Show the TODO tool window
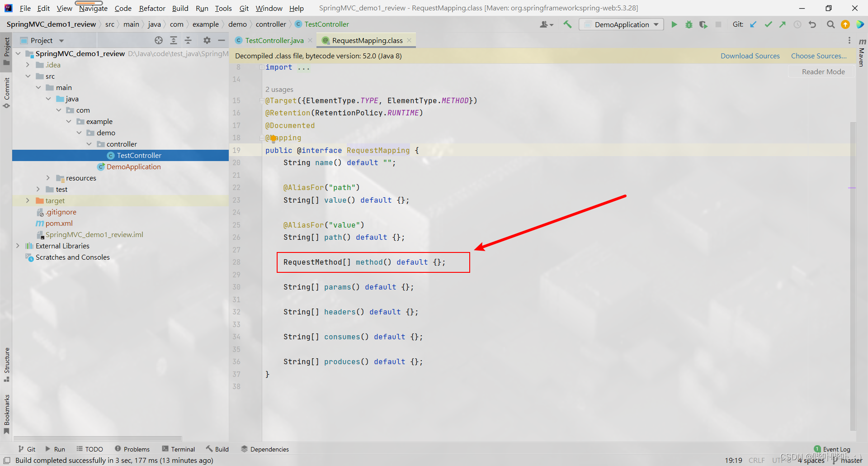Viewport: 868px width, 466px height. point(90,449)
